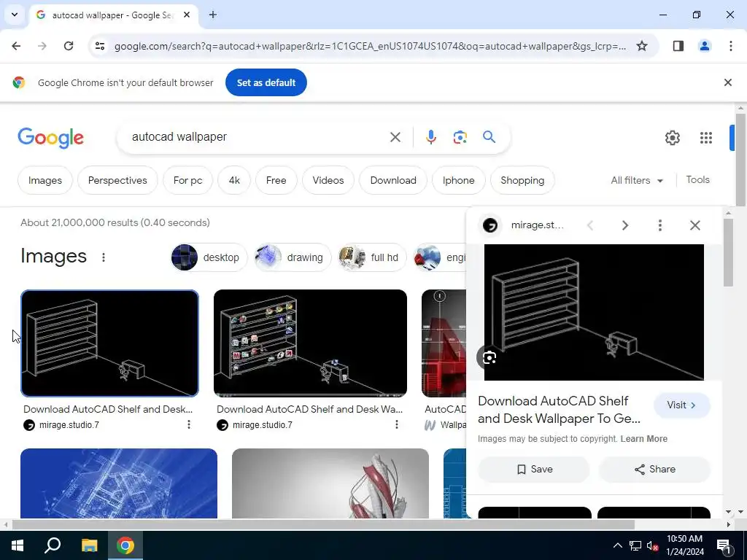Select the desktop image suggestion chip
The image size is (747, 560).
click(x=209, y=257)
